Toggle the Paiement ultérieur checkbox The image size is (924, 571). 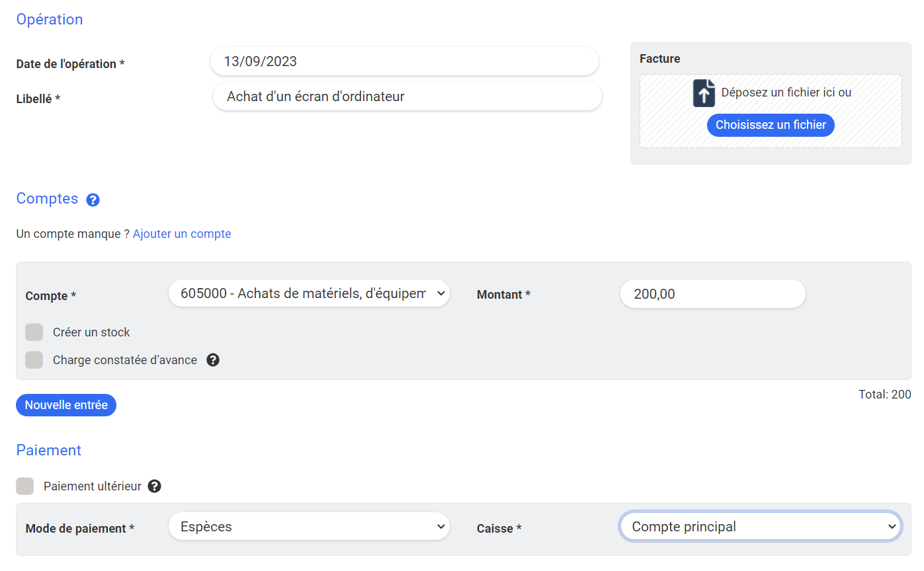tap(25, 486)
